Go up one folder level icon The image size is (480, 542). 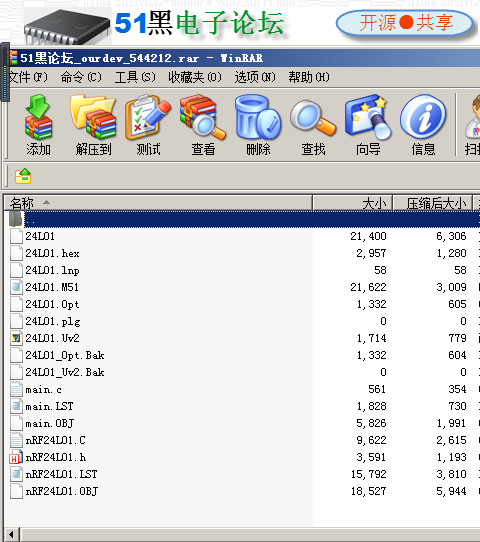[x=23, y=176]
